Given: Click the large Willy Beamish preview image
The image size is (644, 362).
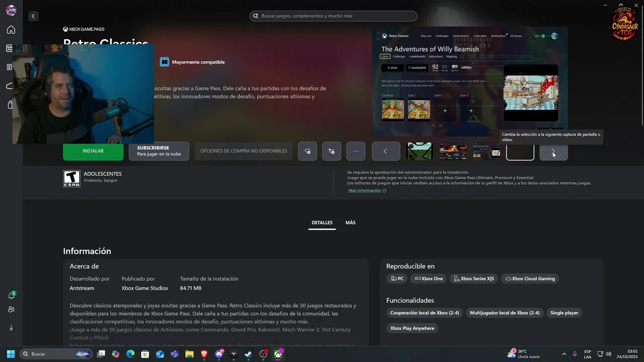Looking at the screenshot, I should [x=470, y=81].
